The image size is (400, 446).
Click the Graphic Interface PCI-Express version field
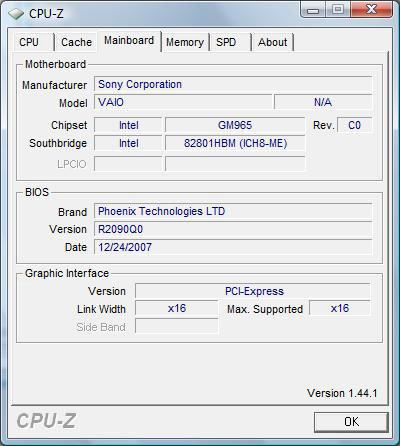[253, 291]
